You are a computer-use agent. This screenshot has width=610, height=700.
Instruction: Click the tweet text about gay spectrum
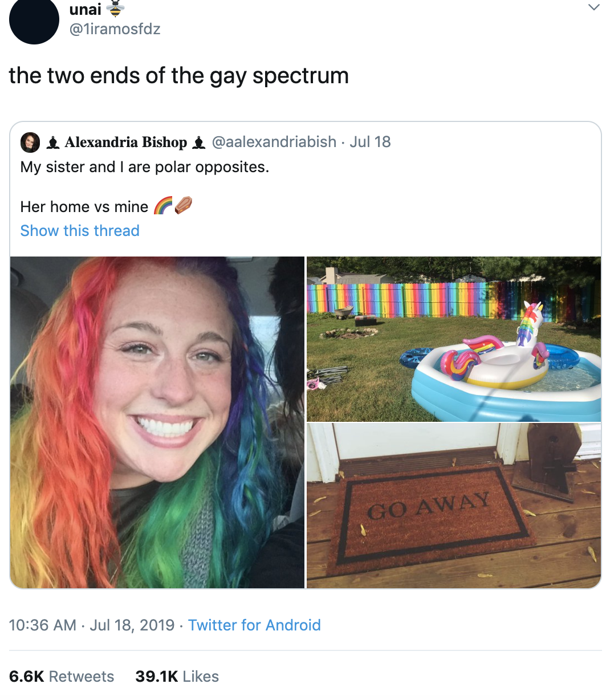tap(179, 76)
